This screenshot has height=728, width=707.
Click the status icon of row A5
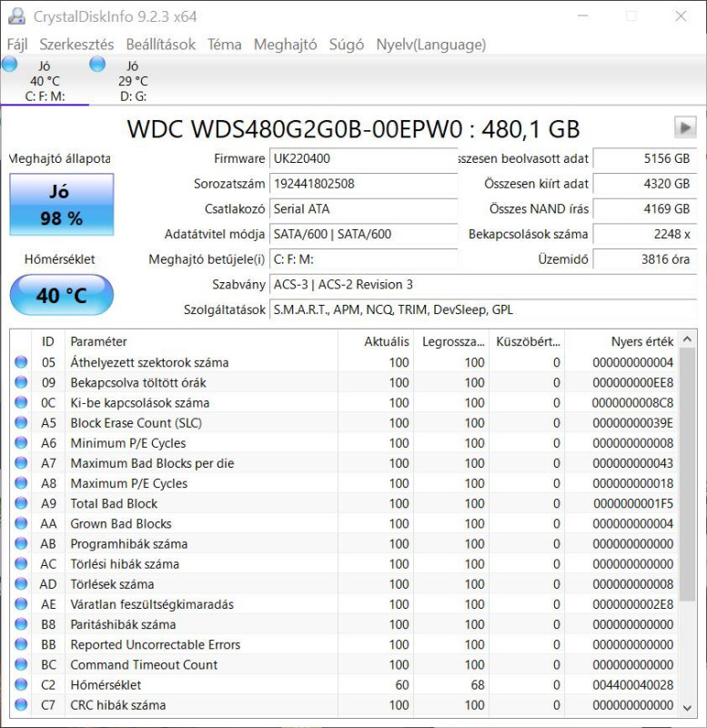(x=21, y=422)
